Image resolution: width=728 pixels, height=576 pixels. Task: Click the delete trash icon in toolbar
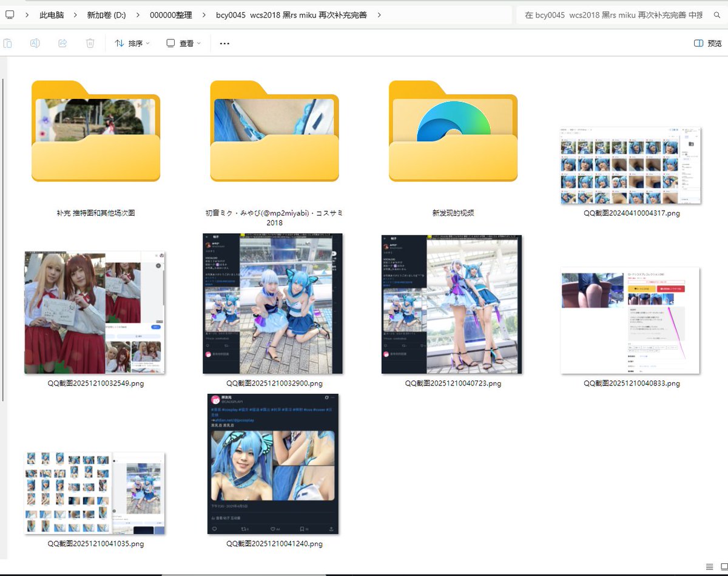(90, 43)
